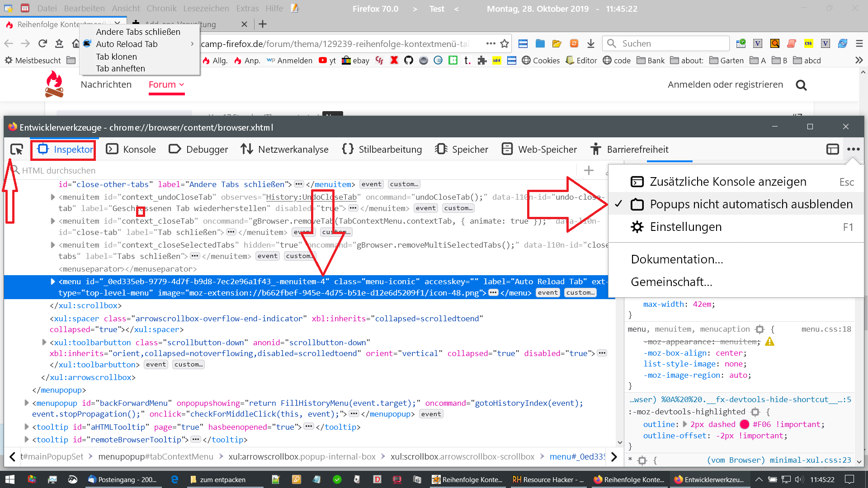Click 'Anmelden oder registrieren' link
Image resolution: width=868 pixels, height=488 pixels.
click(x=725, y=84)
